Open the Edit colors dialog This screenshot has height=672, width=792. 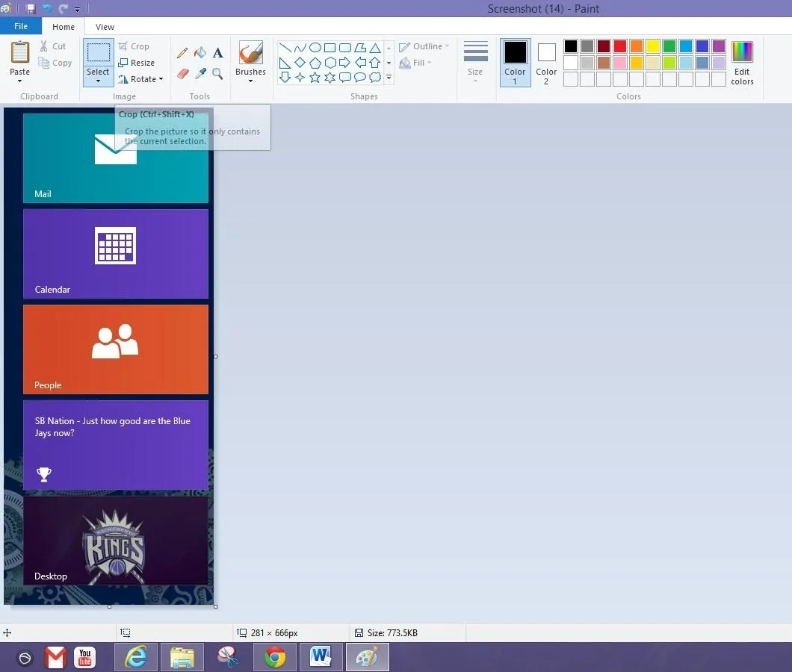pyautogui.click(x=742, y=63)
